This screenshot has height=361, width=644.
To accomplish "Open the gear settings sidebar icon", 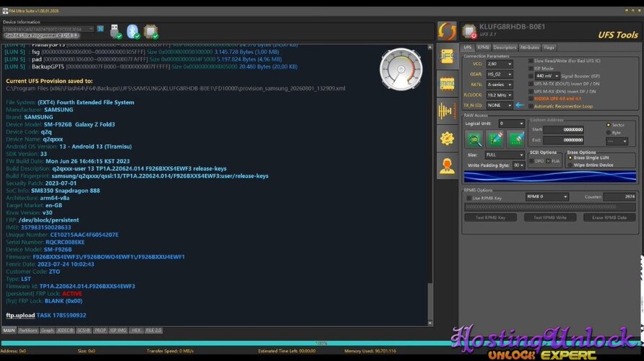I will tap(447, 138).
